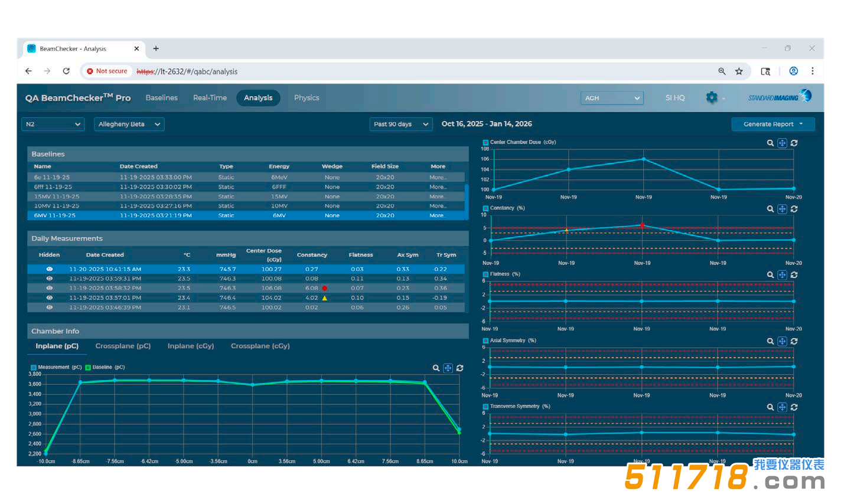
Task: Open the AGH site dropdown
Action: [612, 98]
